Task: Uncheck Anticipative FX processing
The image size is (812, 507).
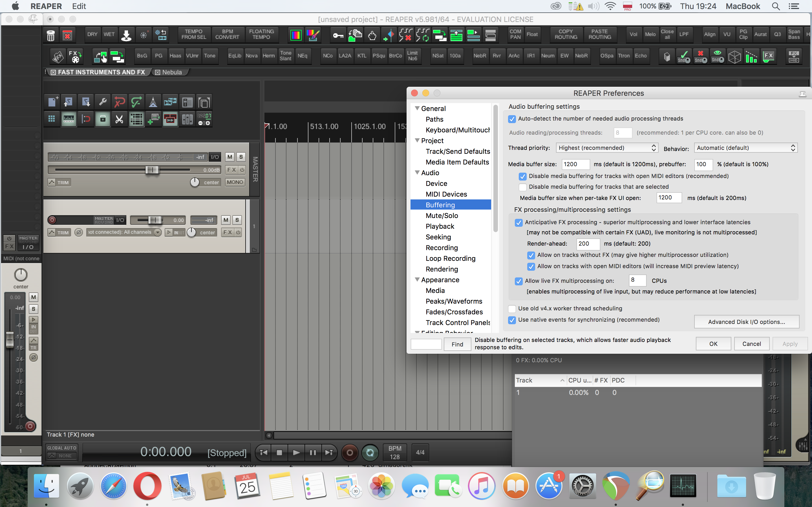Action: (519, 222)
